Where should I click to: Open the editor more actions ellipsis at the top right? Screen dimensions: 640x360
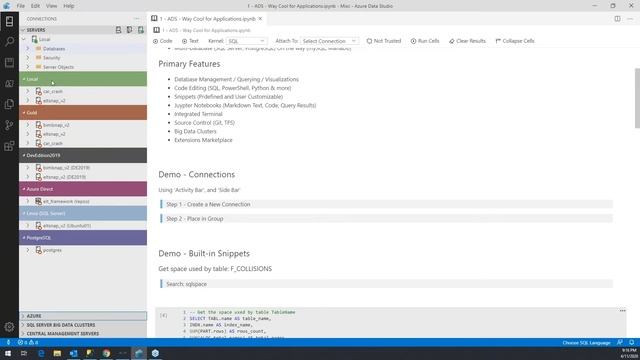click(630, 19)
